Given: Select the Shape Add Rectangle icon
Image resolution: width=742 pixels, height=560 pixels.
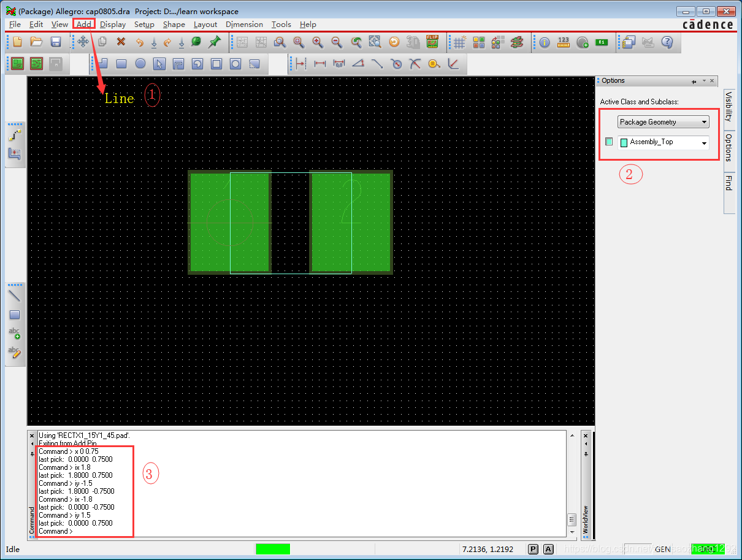Looking at the screenshot, I should click(121, 64).
